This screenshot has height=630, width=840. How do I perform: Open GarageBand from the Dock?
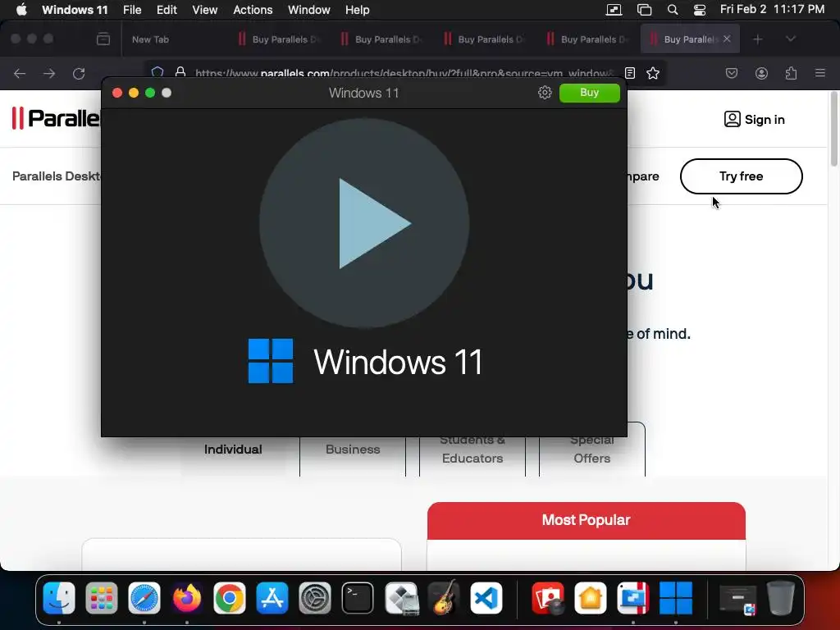(444, 598)
